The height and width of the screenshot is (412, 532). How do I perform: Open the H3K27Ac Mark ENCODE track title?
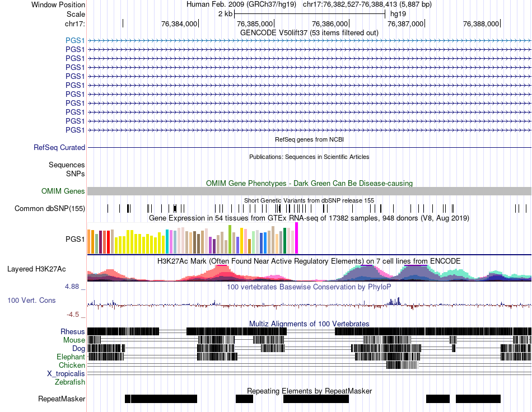pyautogui.click(x=309, y=261)
